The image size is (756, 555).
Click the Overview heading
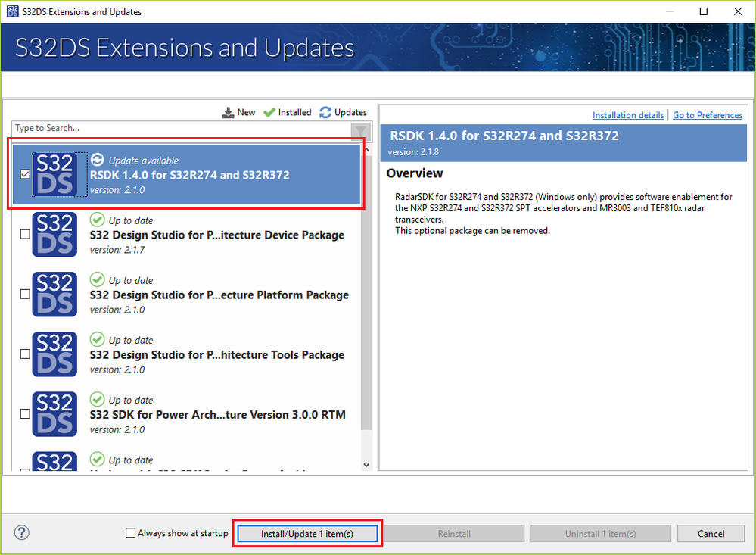click(415, 173)
